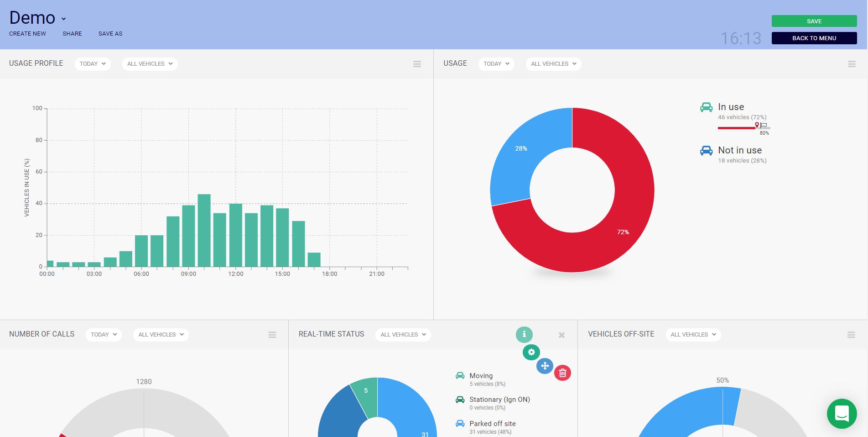Click CREATE NEW in the header
This screenshot has height=437, width=868.
click(x=27, y=34)
